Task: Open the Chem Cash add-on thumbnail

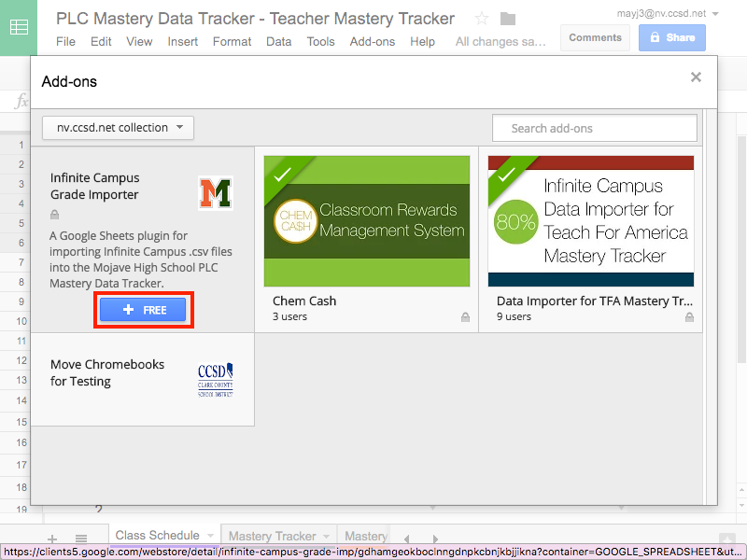Action: 367,221
